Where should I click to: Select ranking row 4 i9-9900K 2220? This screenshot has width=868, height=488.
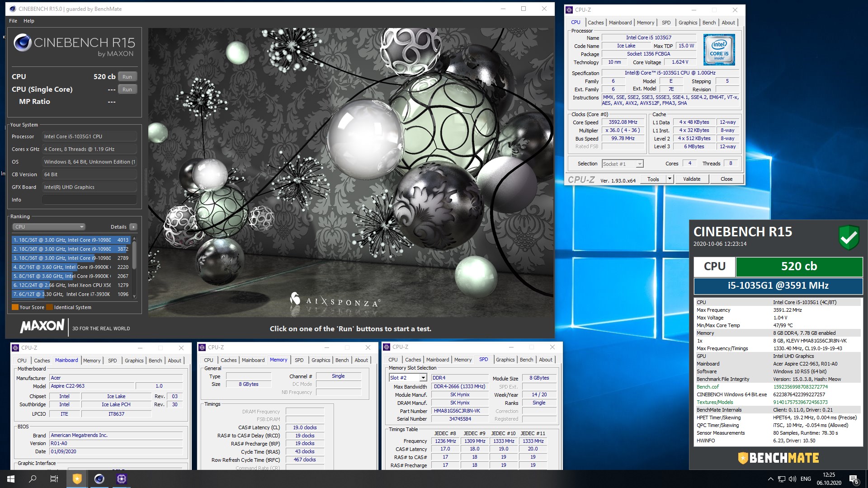tap(71, 267)
